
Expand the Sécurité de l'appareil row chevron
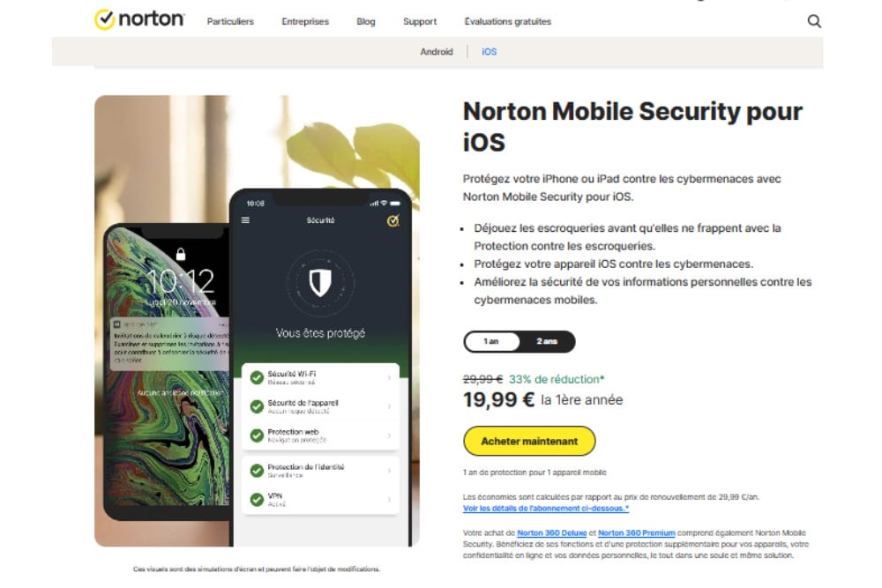point(389,406)
